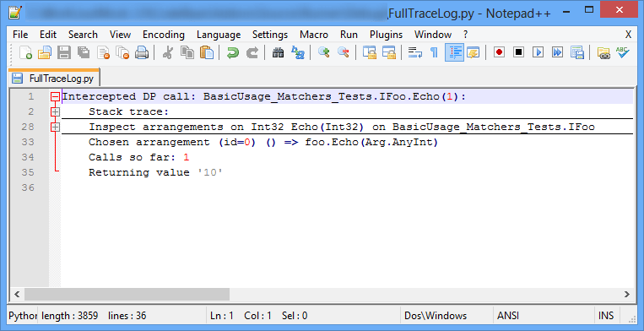Open the File menu

[20, 35]
